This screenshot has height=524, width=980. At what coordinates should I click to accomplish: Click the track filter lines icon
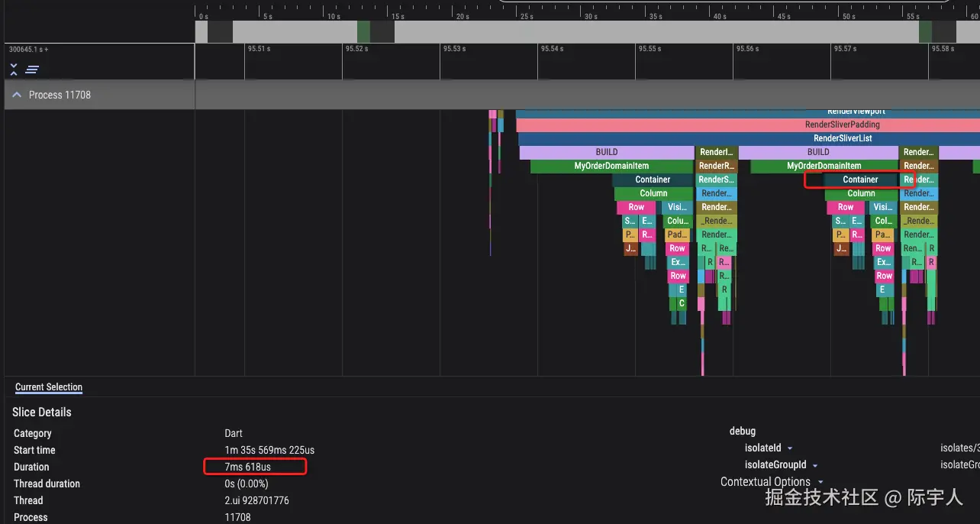click(32, 70)
